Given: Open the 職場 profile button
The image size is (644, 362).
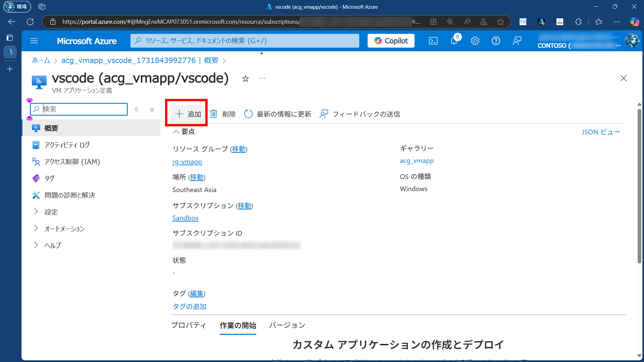Looking at the screenshot, I should tap(17, 7).
